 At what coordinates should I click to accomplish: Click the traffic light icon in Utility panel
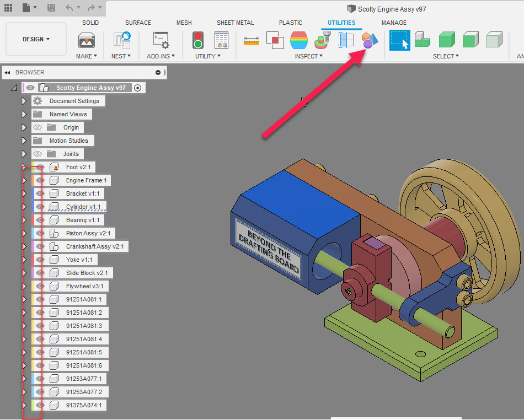click(197, 40)
